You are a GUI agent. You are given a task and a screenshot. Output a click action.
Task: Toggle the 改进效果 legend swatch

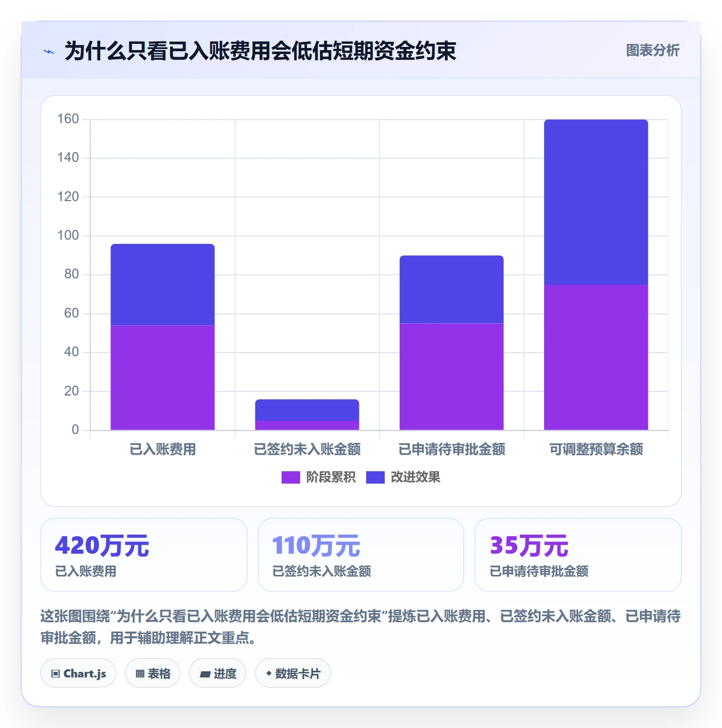pos(375,477)
